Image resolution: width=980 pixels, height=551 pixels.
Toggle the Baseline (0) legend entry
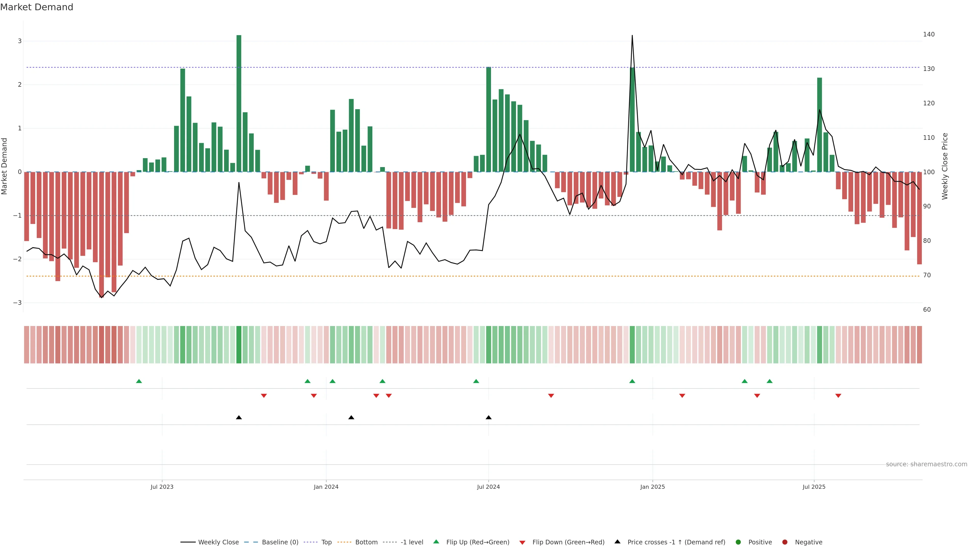click(x=280, y=542)
